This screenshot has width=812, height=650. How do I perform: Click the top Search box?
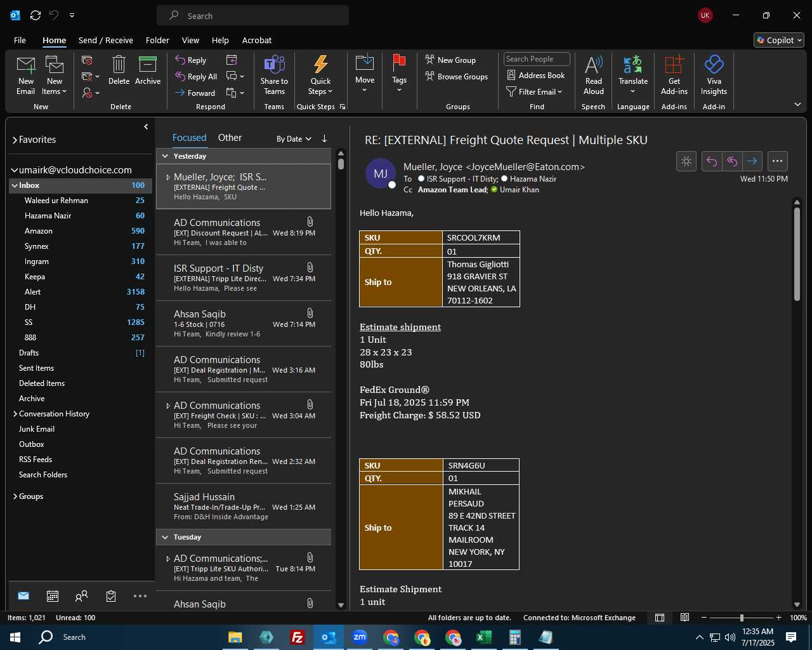(252, 16)
